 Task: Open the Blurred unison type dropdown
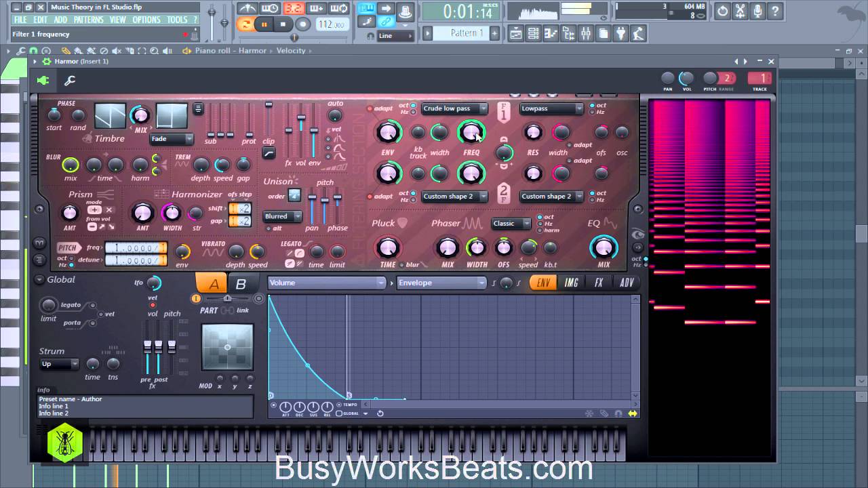(282, 216)
